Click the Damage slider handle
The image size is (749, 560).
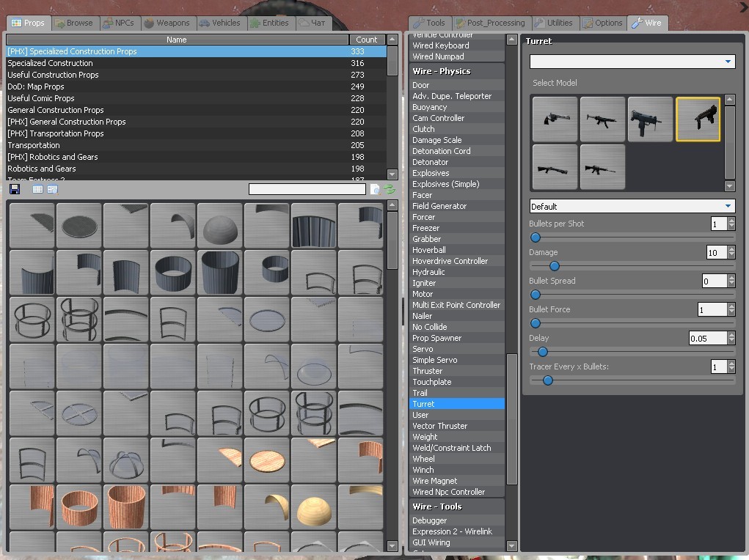[555, 266]
